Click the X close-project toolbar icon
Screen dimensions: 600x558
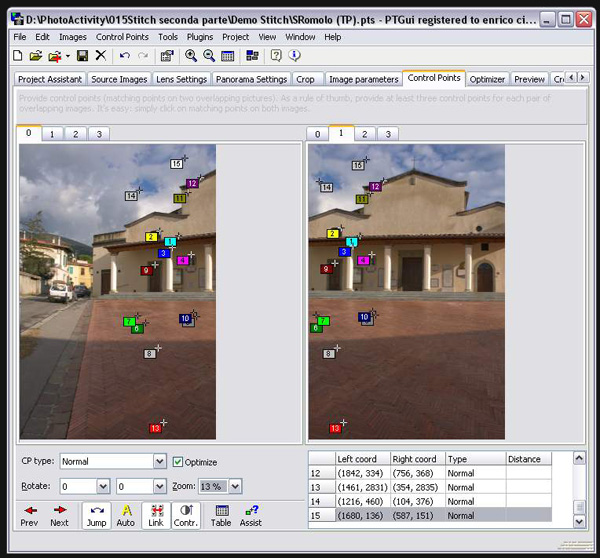point(101,55)
